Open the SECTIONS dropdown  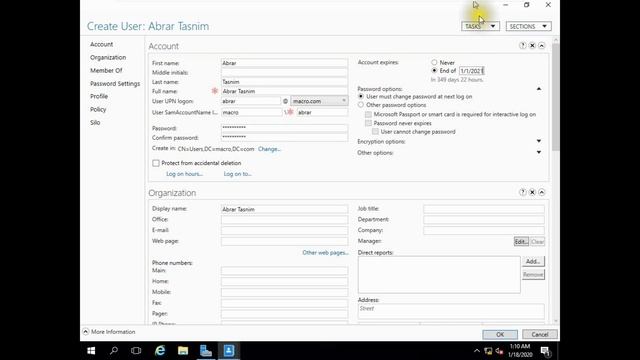click(529, 26)
